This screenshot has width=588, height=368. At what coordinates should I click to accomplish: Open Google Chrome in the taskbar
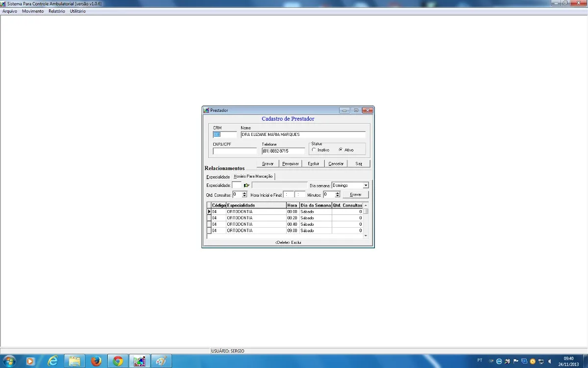118,361
